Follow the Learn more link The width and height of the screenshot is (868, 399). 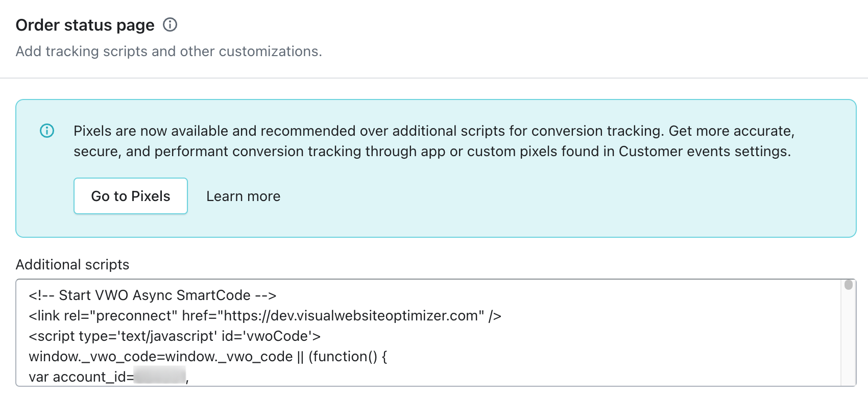coord(243,196)
